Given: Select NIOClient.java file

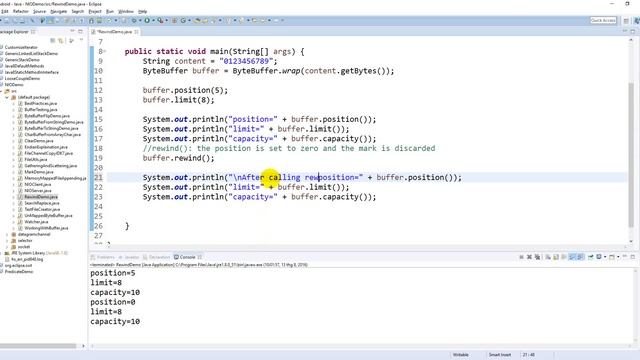Looking at the screenshot, I should point(38,184).
